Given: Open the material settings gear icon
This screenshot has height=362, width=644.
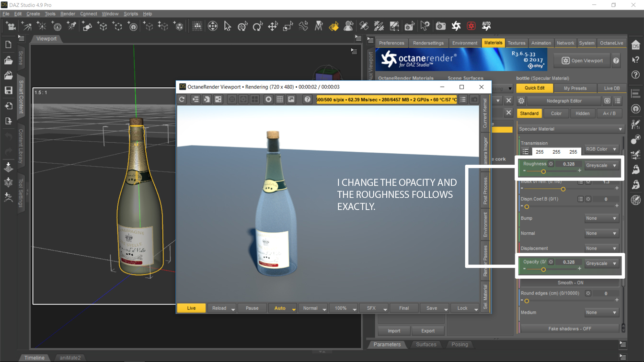Looking at the screenshot, I should pos(521,101).
